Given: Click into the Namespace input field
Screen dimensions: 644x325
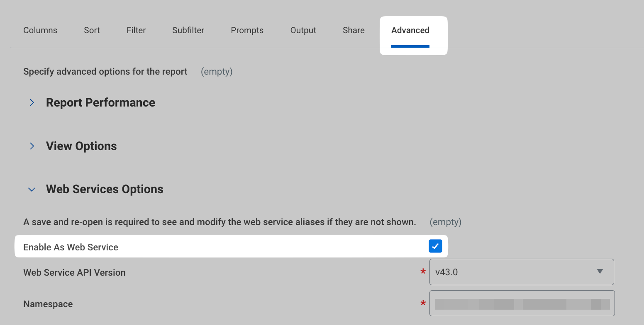Looking at the screenshot, I should pos(522,303).
